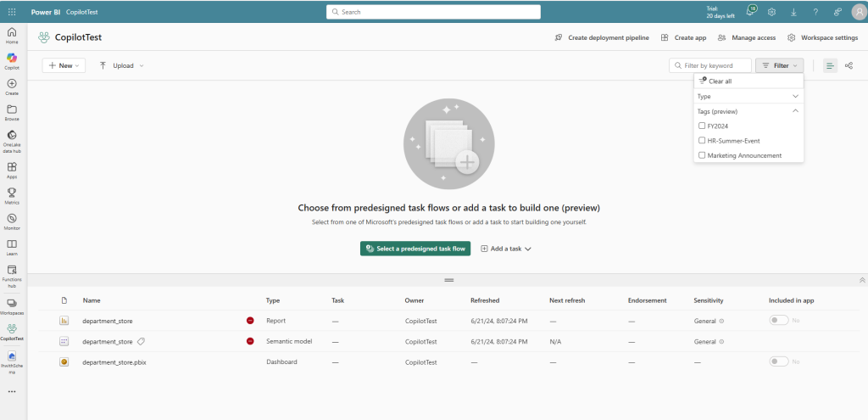Viewport: 868px width, 420px height.
Task: Open the New dropdown
Action: (x=64, y=65)
